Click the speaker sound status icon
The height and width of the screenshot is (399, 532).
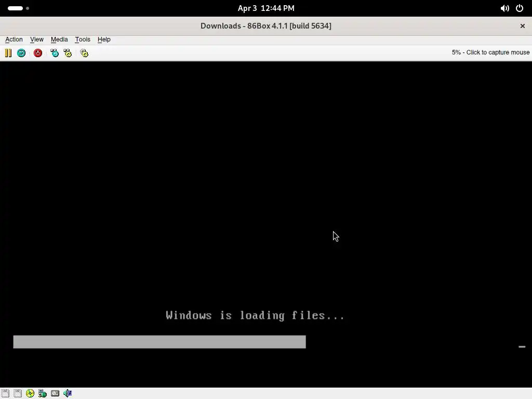(68, 393)
